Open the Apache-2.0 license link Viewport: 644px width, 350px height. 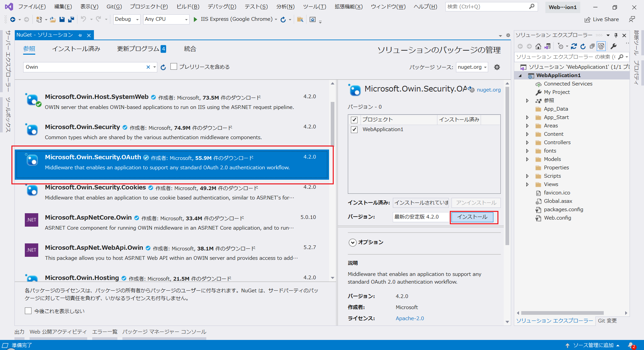(410, 318)
